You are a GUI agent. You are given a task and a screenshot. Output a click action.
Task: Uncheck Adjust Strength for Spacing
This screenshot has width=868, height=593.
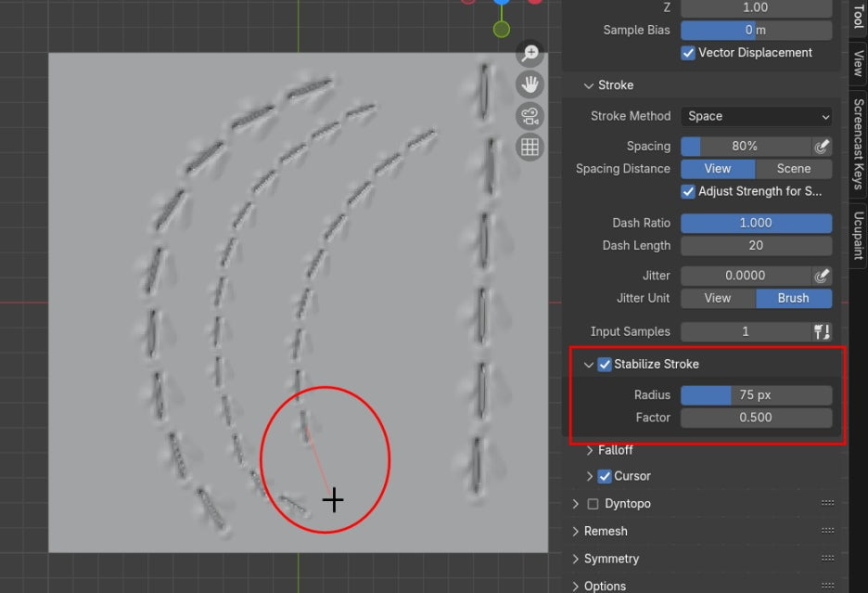pos(688,191)
